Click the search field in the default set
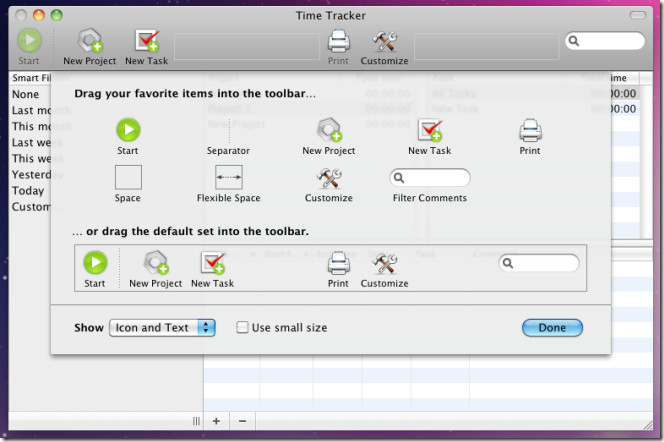 point(539,263)
